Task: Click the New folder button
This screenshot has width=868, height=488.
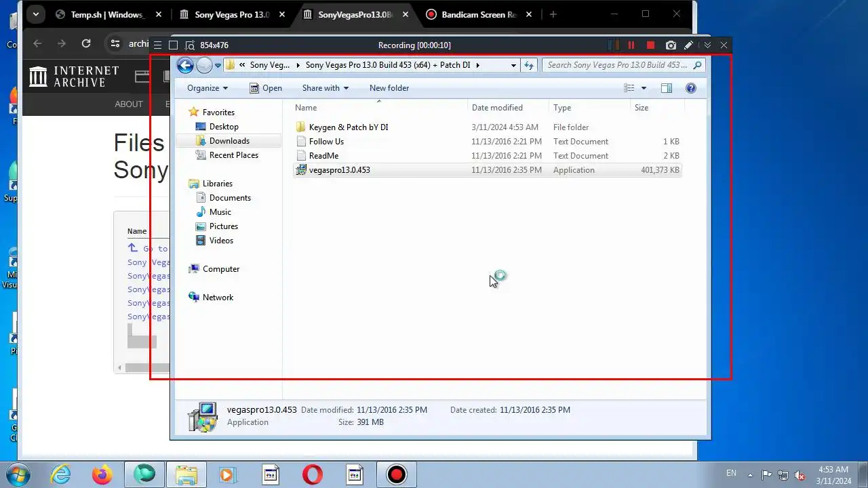Action: coord(389,88)
